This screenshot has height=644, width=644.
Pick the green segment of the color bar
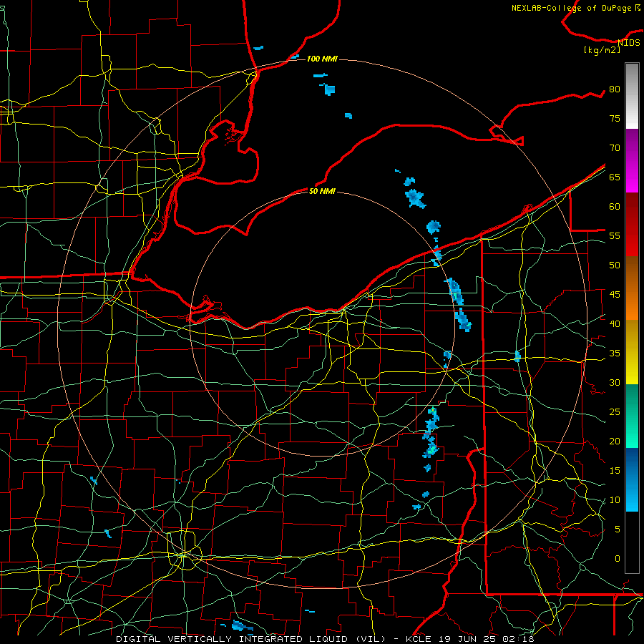pos(632,416)
